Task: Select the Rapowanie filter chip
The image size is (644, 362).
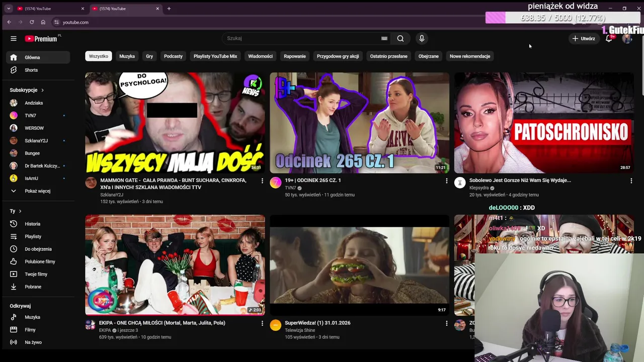Action: 295,56
